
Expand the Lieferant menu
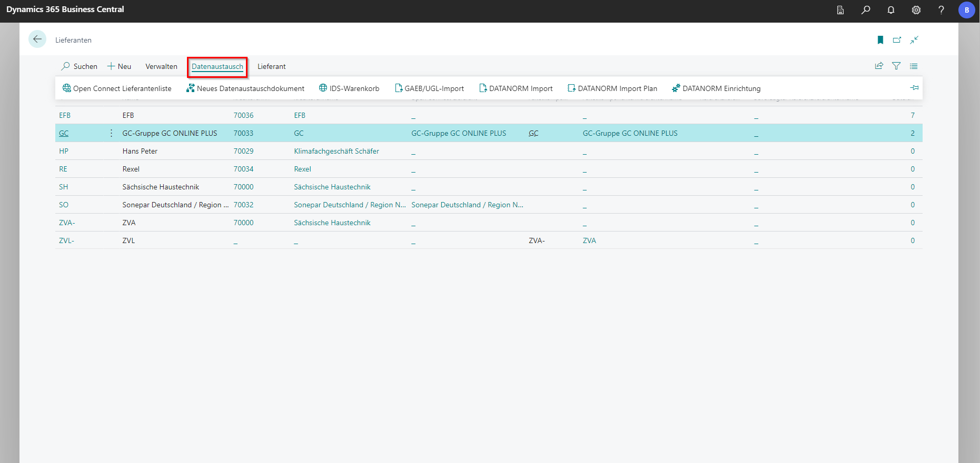(271, 67)
